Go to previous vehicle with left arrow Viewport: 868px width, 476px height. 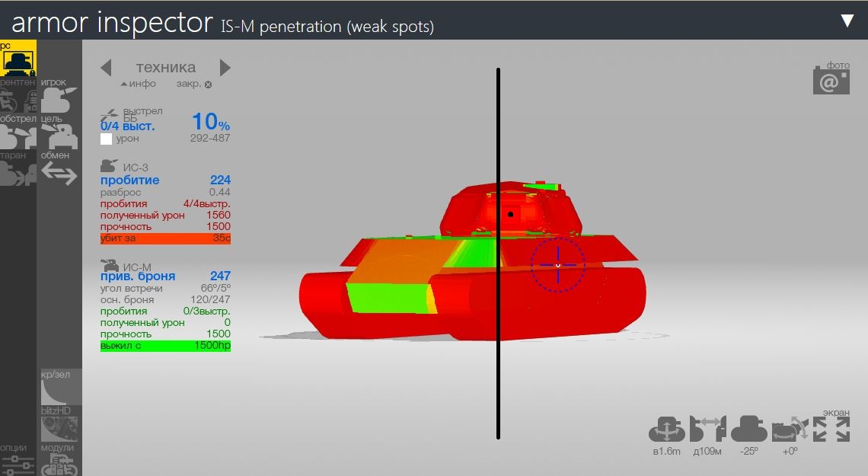click(107, 68)
